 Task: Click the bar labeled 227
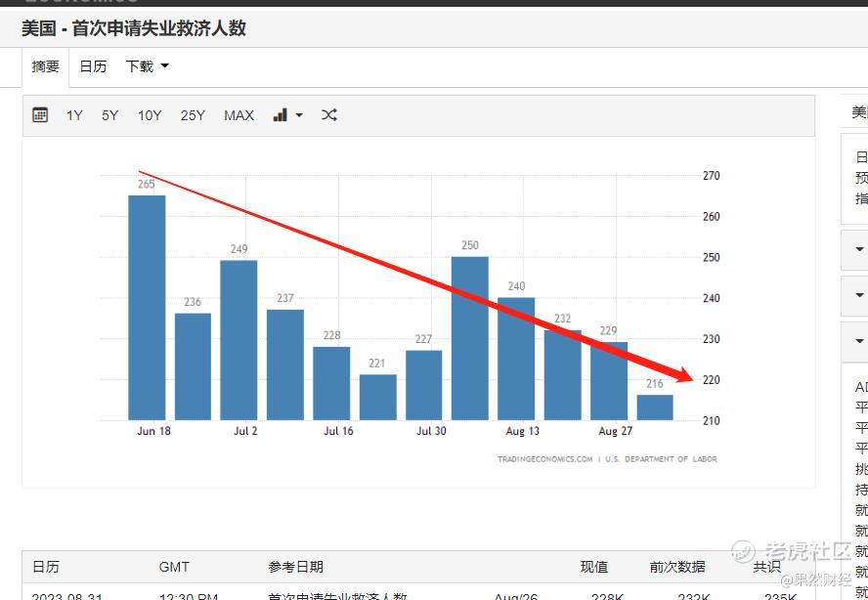point(424,385)
